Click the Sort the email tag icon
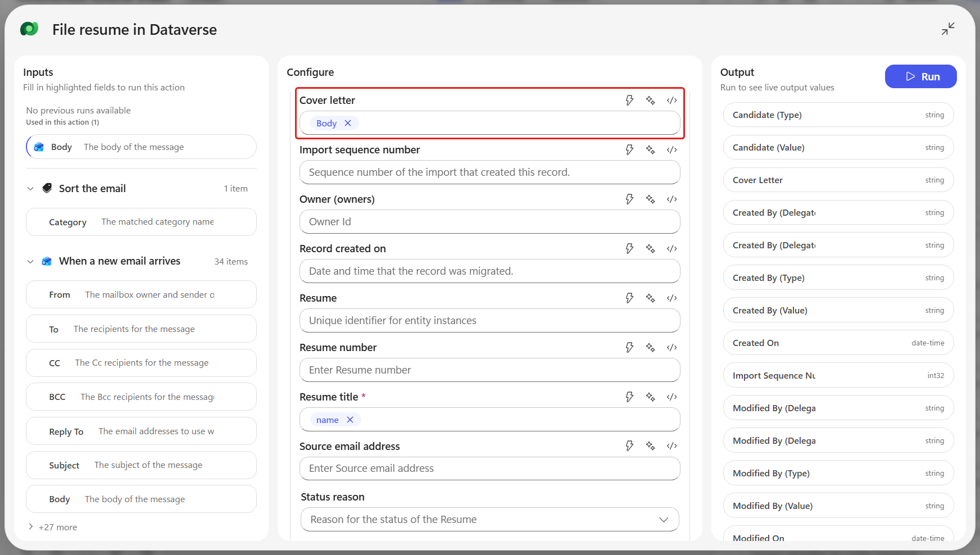This screenshot has height=555, width=980. 47,188
